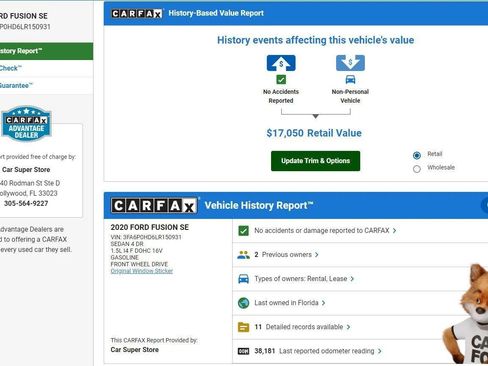Click Non-Personal Vehicle label
Screen dimensions: 488x366
[350, 96]
